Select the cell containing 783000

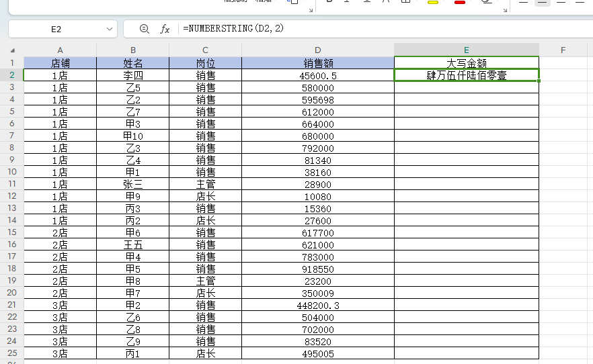pyautogui.click(x=317, y=257)
